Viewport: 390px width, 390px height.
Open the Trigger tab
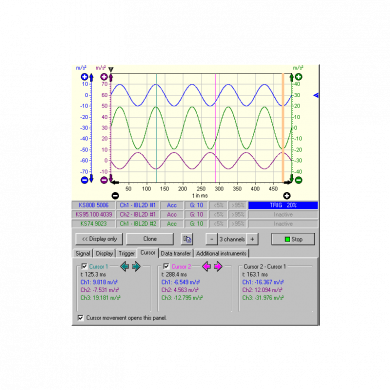tap(127, 253)
